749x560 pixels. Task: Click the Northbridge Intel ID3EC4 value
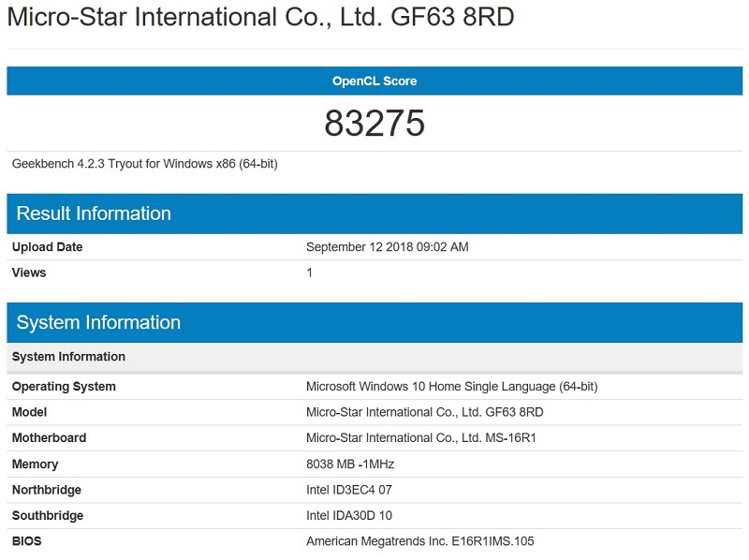click(346, 490)
